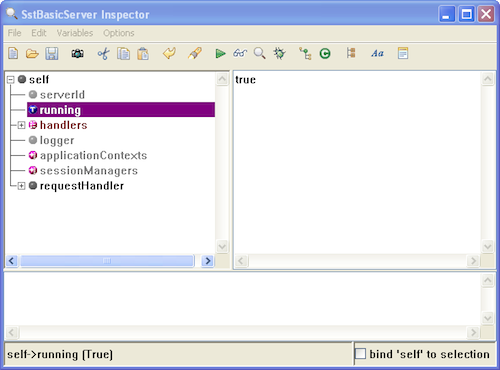The height and width of the screenshot is (370, 500).
Task: Open the Variables menu
Action: pos(75,33)
